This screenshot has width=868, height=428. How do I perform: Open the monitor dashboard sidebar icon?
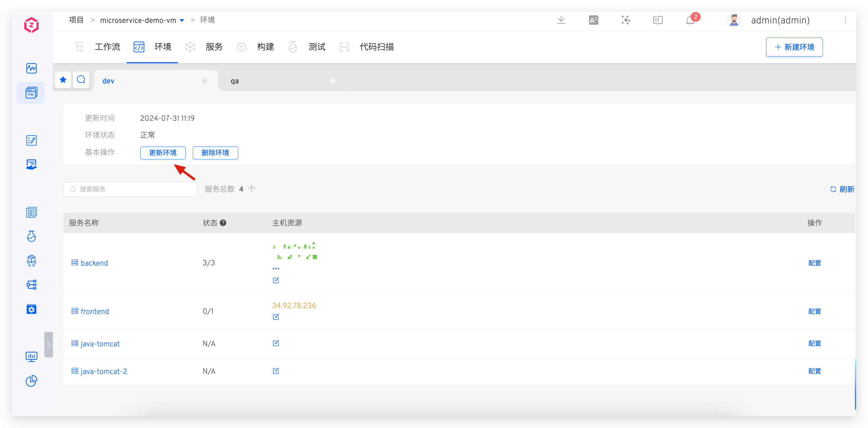31,356
